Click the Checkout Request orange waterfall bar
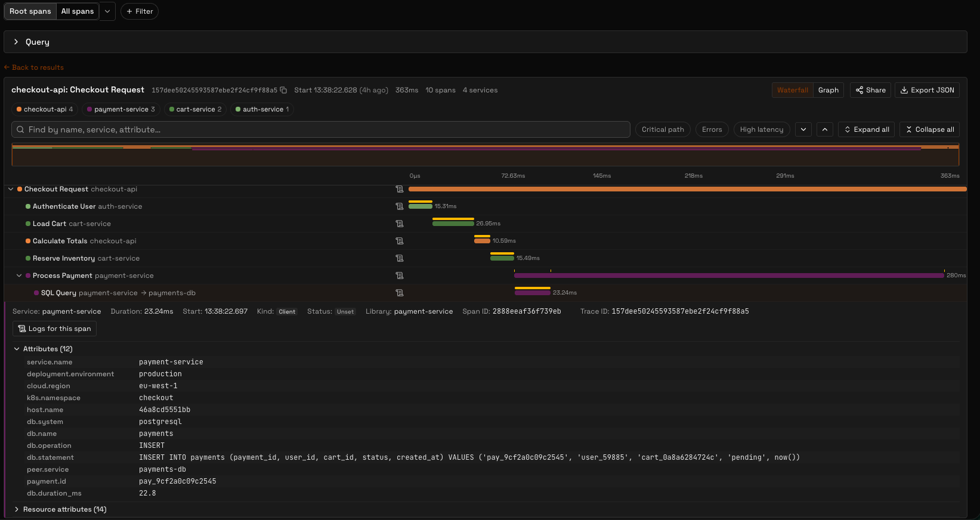Screen dimensions: 980x520 point(687,189)
